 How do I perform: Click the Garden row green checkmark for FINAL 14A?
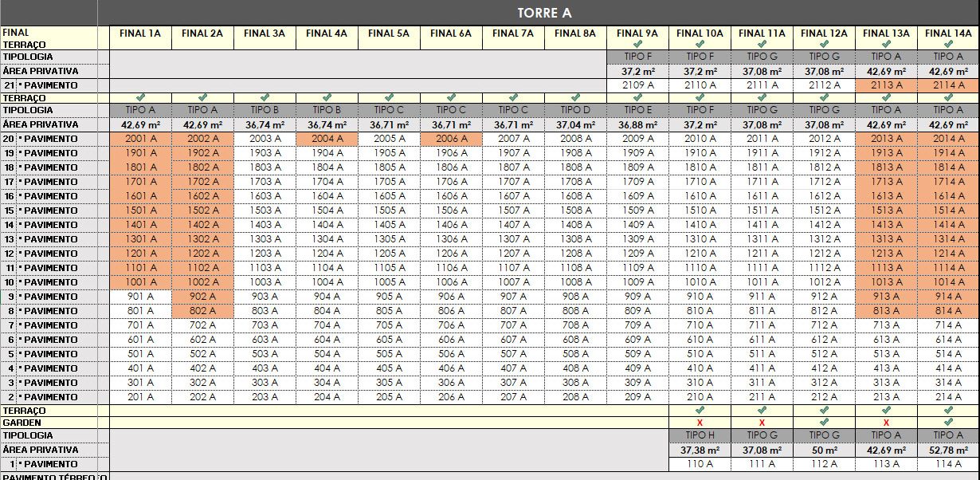click(948, 422)
